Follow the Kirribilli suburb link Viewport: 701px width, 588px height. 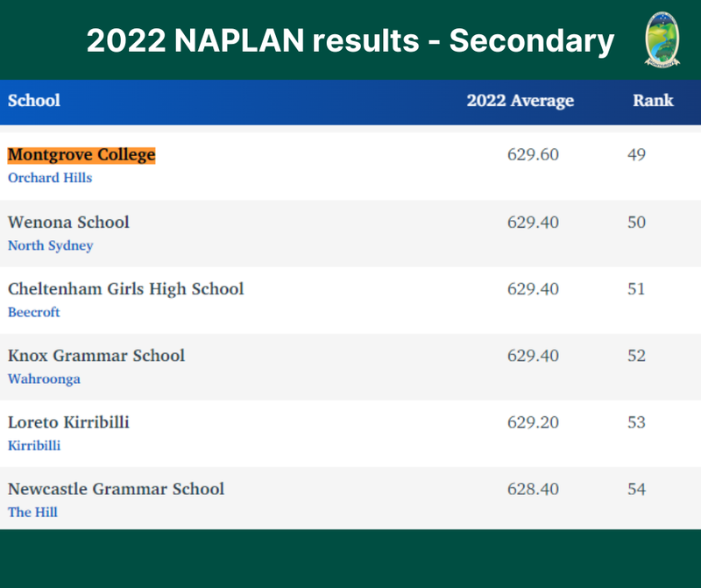(34, 445)
